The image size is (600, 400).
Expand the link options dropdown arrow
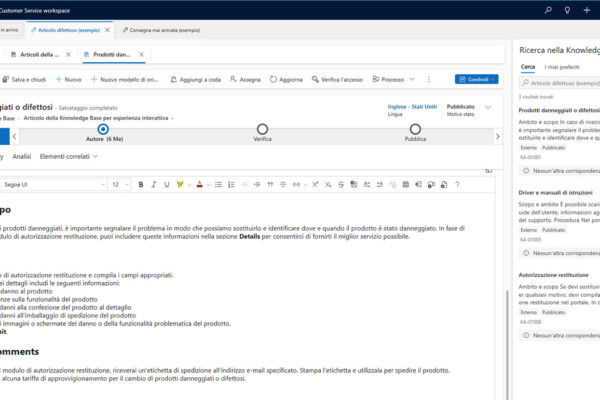305,185
